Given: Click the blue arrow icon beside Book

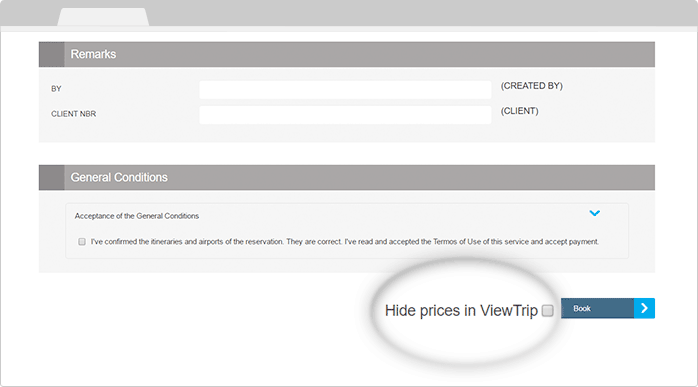Looking at the screenshot, I should [x=644, y=308].
